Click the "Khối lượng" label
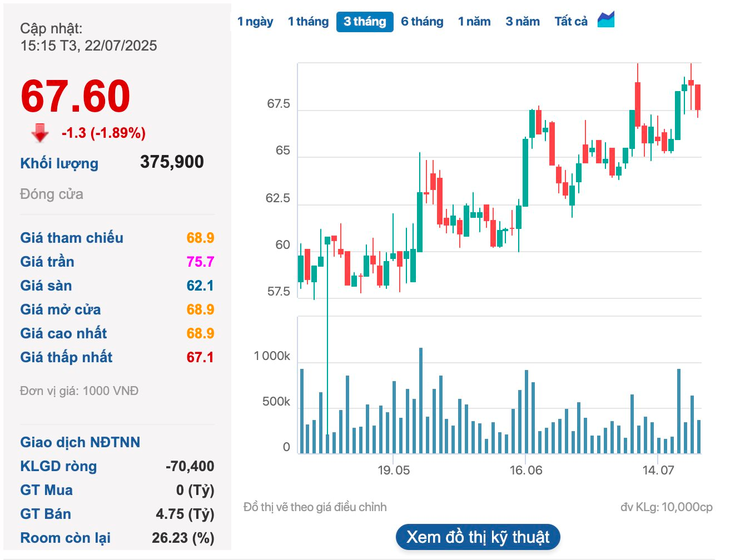The image size is (745, 560). (x=59, y=163)
